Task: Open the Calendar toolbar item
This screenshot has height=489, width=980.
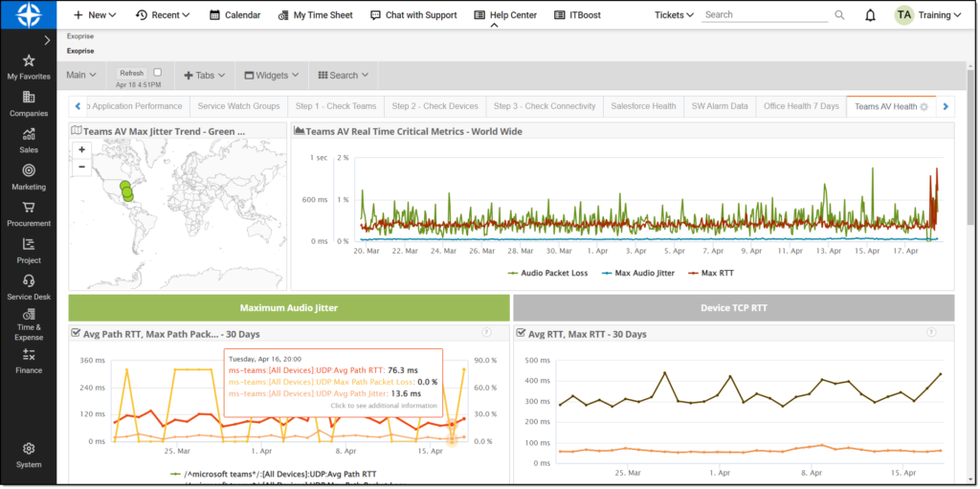Action: pos(235,15)
